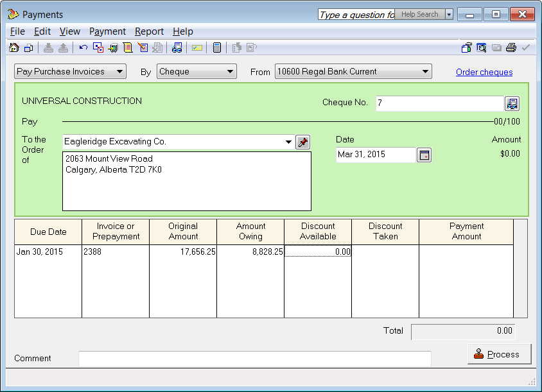This screenshot has height=392, width=542.
Task: Open calendar picker beside the Date field
Action: click(x=424, y=155)
